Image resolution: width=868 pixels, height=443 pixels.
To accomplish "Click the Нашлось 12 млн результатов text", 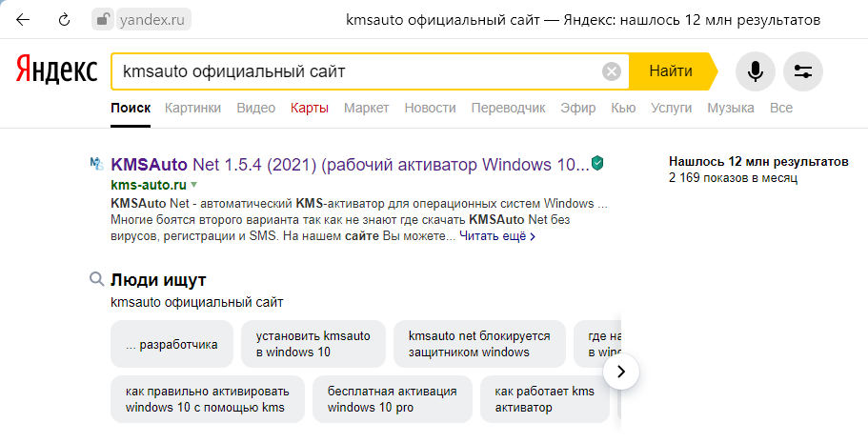I will pos(758,162).
